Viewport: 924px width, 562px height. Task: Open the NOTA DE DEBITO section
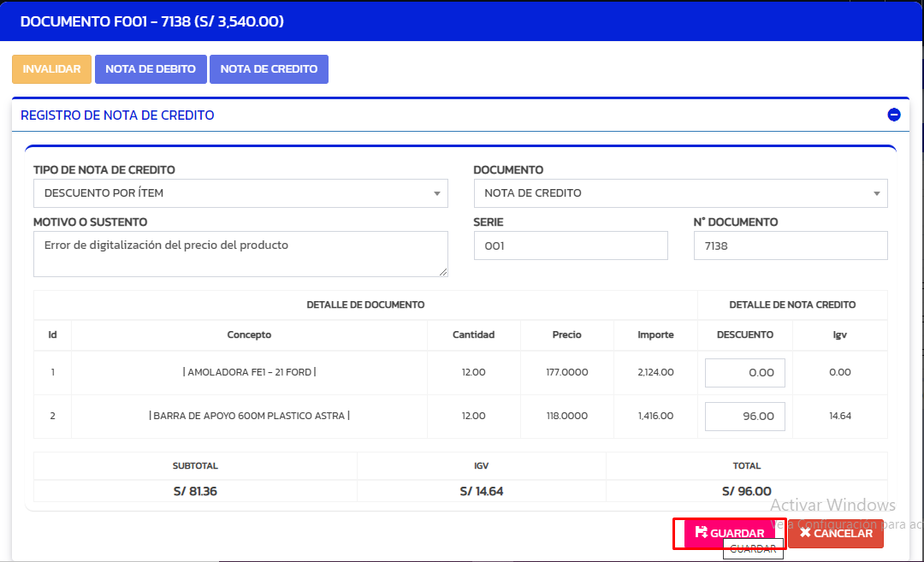[151, 69]
